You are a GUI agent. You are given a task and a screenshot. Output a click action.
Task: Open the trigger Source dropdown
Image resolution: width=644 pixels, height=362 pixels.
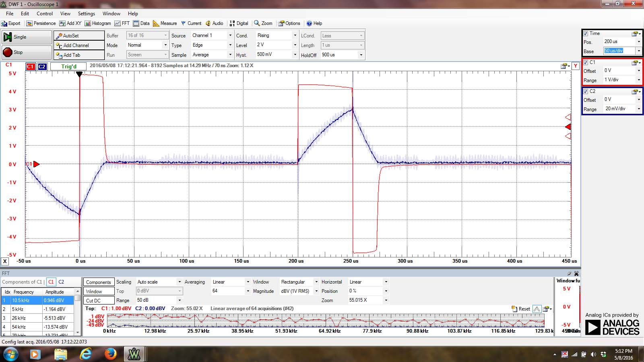pyautogui.click(x=230, y=35)
